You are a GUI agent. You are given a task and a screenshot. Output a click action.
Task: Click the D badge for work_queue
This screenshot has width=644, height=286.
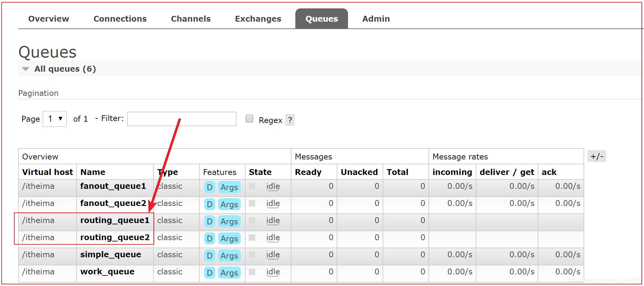(x=209, y=273)
